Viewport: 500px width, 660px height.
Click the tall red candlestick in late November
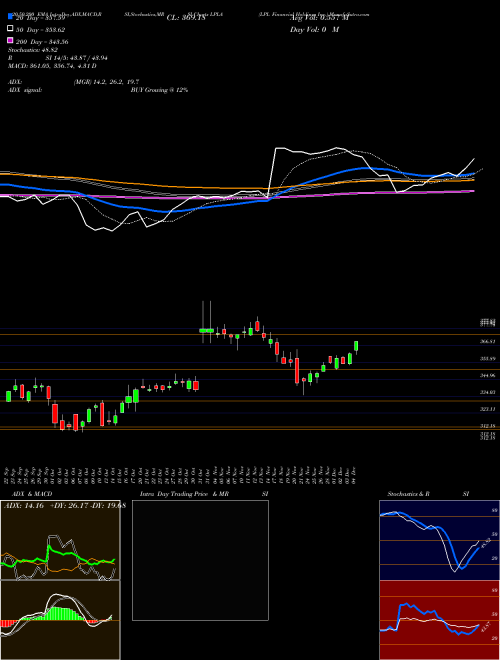click(x=297, y=370)
